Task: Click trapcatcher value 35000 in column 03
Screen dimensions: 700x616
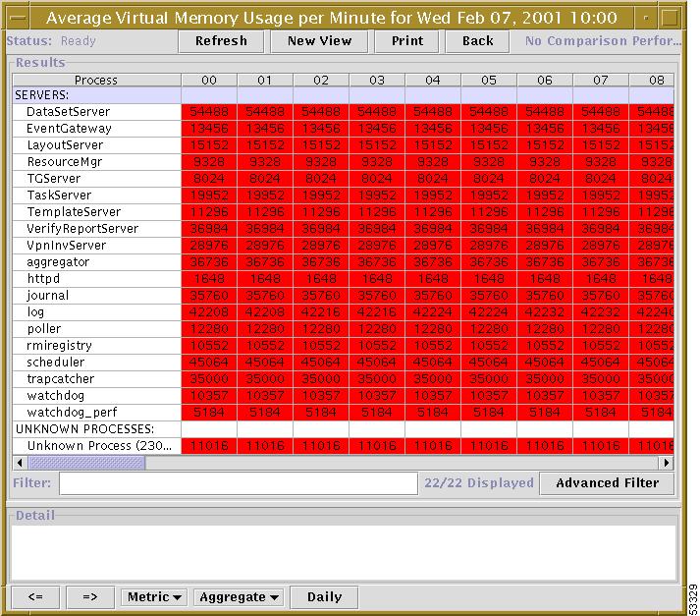Action: pyautogui.click(x=377, y=379)
